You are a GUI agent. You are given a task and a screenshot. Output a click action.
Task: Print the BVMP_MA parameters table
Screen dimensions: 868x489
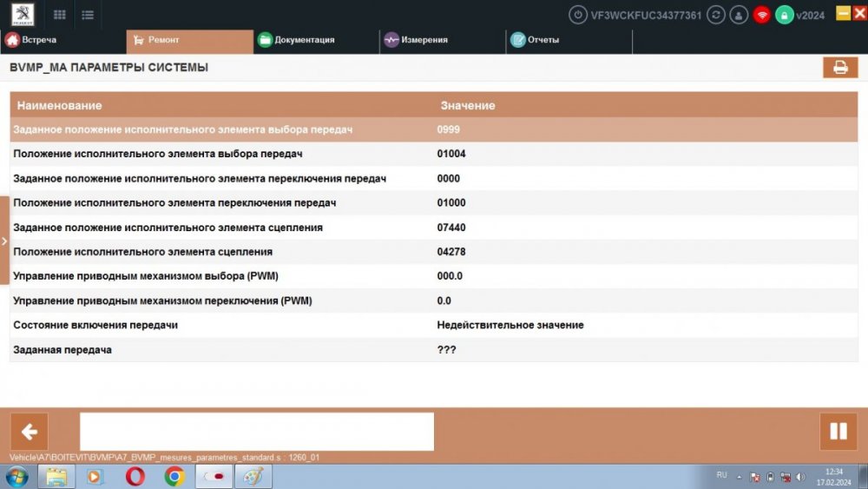click(839, 67)
